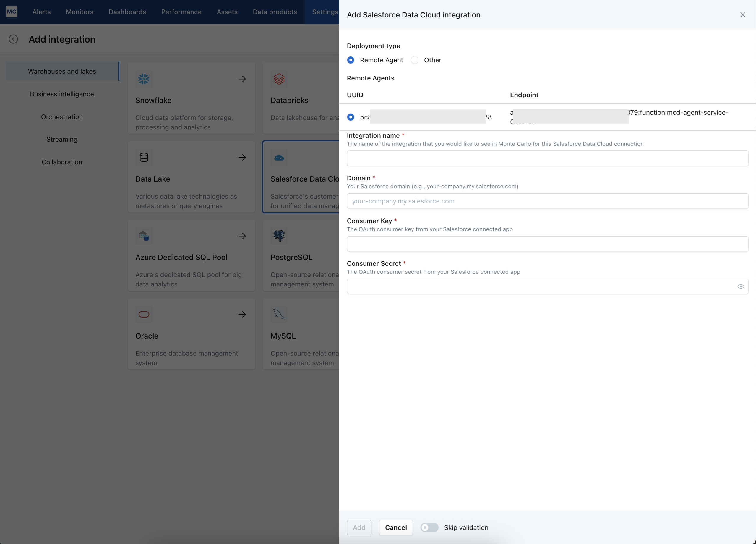Open the Data Lake card title
This screenshot has width=756, height=544.
153,179
